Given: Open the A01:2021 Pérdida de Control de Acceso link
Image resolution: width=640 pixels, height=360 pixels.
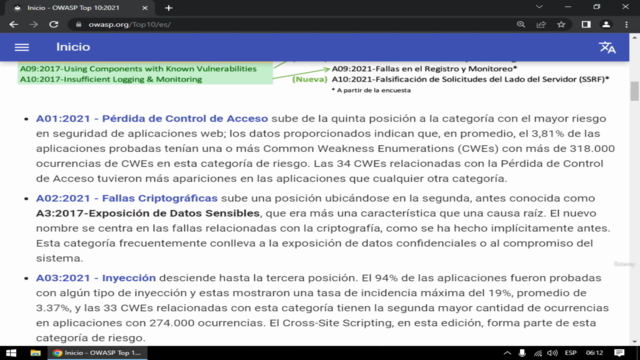Looking at the screenshot, I should pos(152,118).
